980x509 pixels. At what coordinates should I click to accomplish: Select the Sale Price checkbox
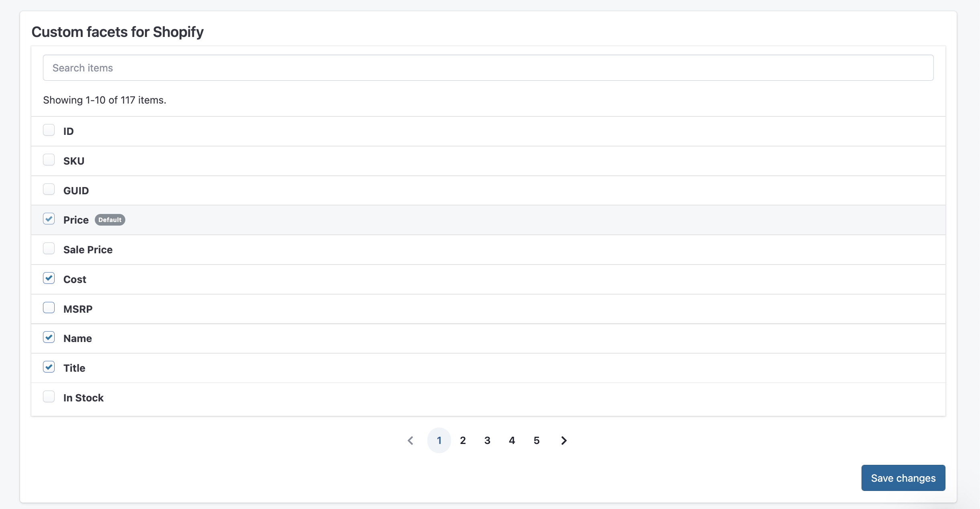coord(49,248)
